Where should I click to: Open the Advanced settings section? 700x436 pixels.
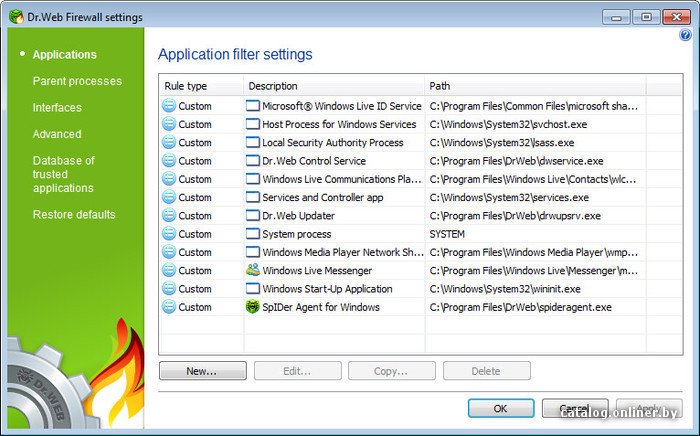click(57, 134)
